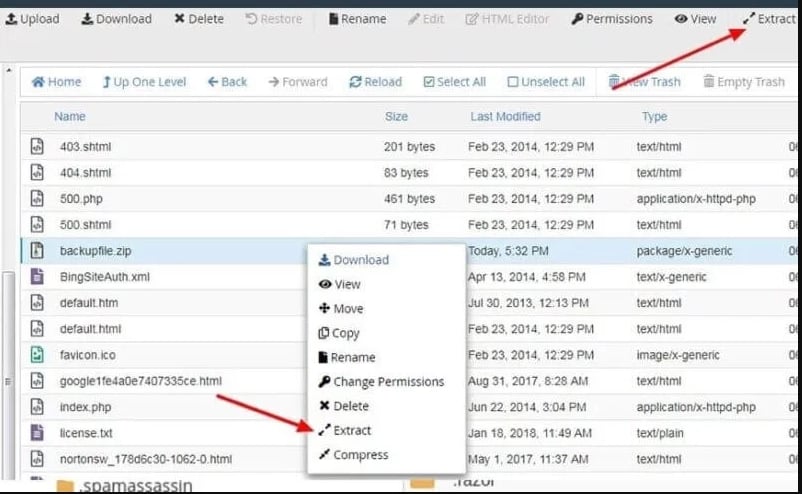Choose Copy in context menu
The width and height of the screenshot is (802, 494).
point(339,333)
